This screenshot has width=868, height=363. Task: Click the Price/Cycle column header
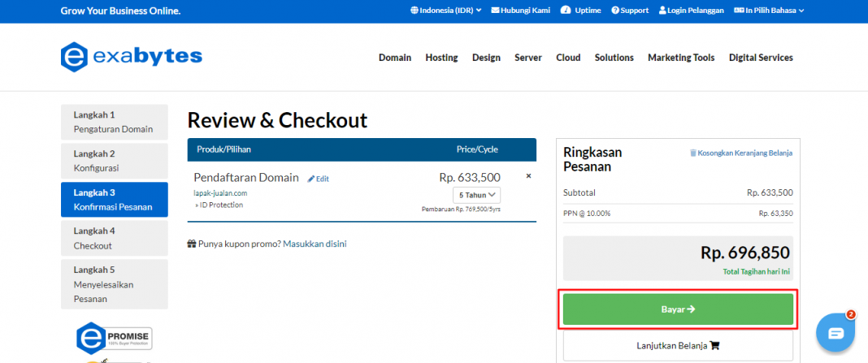pos(477,149)
